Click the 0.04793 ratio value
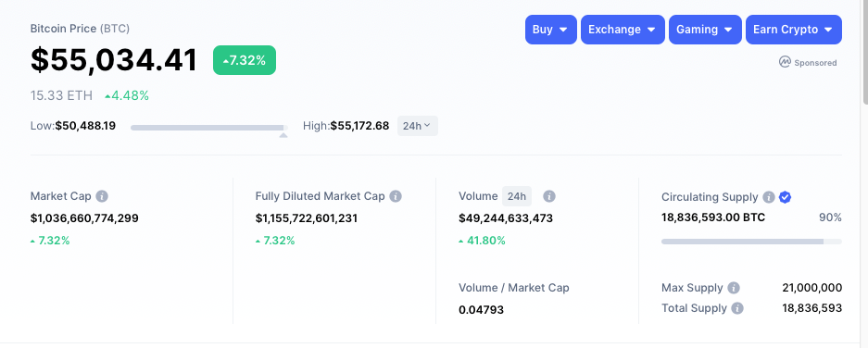 pyautogui.click(x=482, y=310)
